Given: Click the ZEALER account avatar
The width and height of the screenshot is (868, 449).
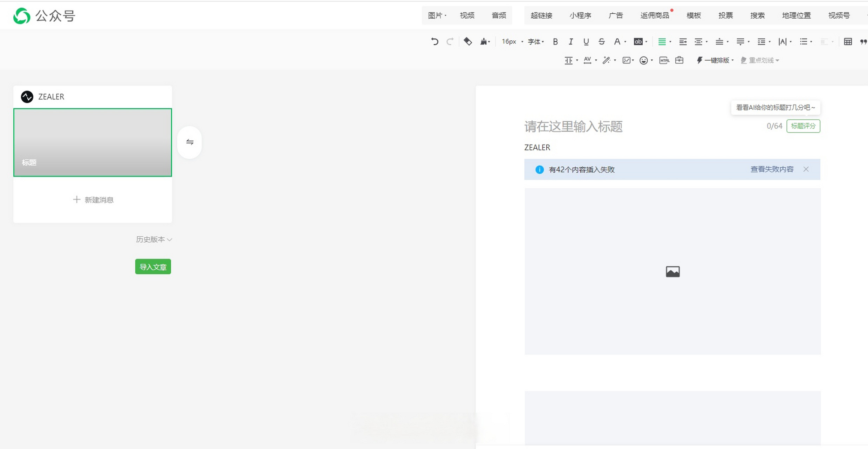Looking at the screenshot, I should tap(27, 97).
